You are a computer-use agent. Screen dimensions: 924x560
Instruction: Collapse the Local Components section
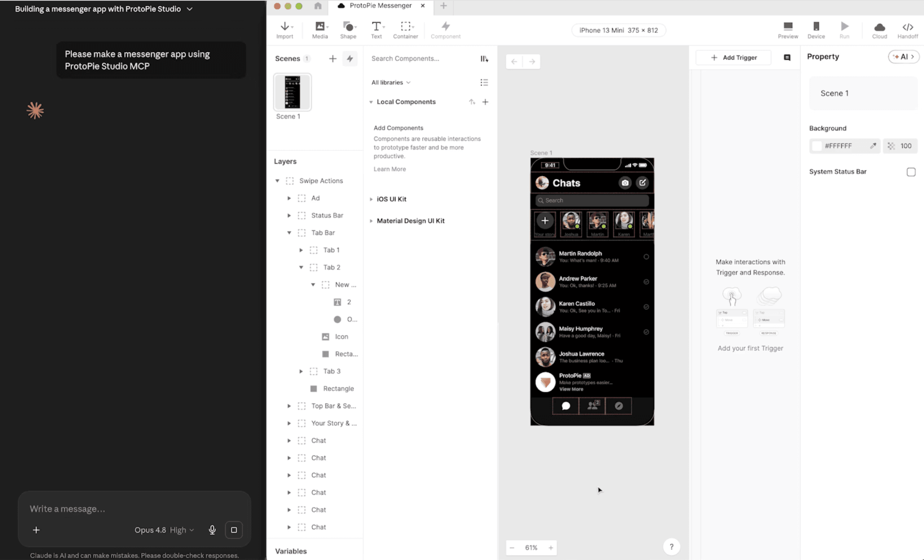pos(371,102)
